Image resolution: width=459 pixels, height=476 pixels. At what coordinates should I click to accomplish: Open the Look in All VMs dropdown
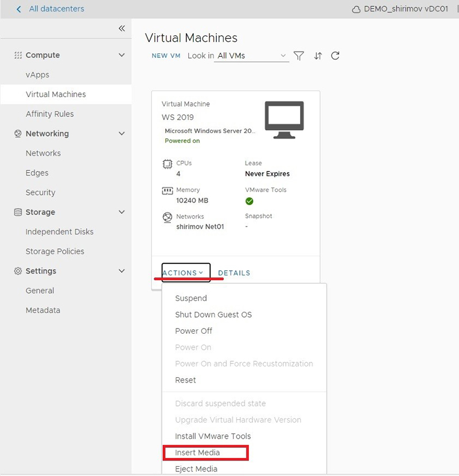click(x=251, y=56)
